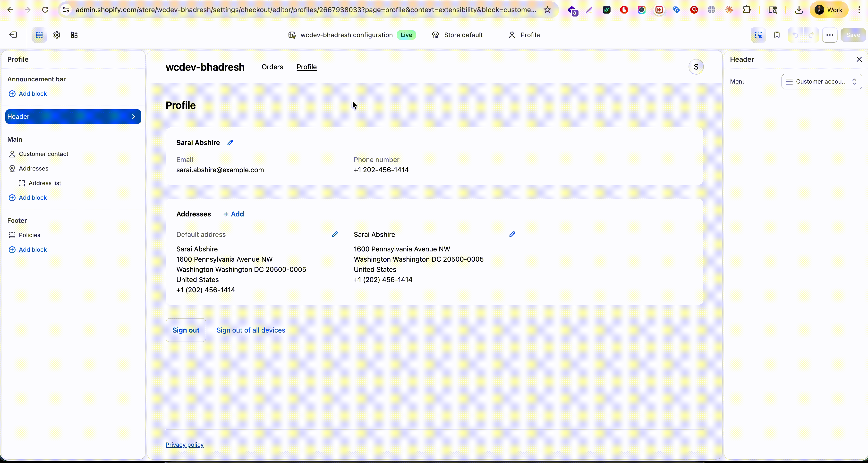Click Sign out of all devices

(x=251, y=330)
